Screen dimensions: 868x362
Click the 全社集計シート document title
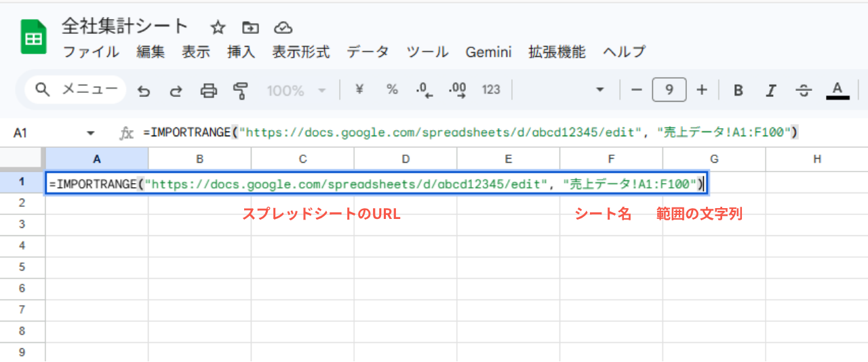coord(125,26)
